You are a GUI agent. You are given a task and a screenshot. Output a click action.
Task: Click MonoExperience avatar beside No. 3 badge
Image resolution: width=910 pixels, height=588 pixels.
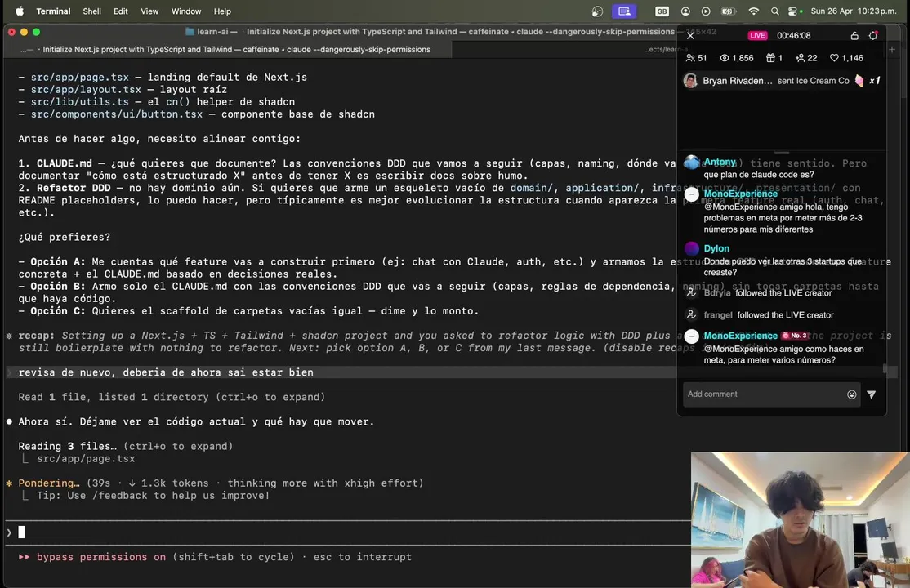click(691, 336)
